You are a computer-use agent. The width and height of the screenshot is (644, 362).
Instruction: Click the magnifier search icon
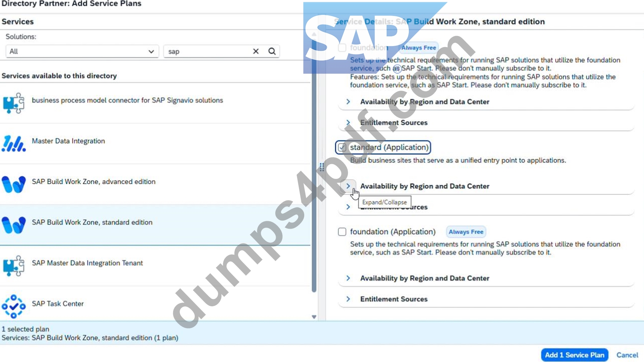tap(272, 51)
